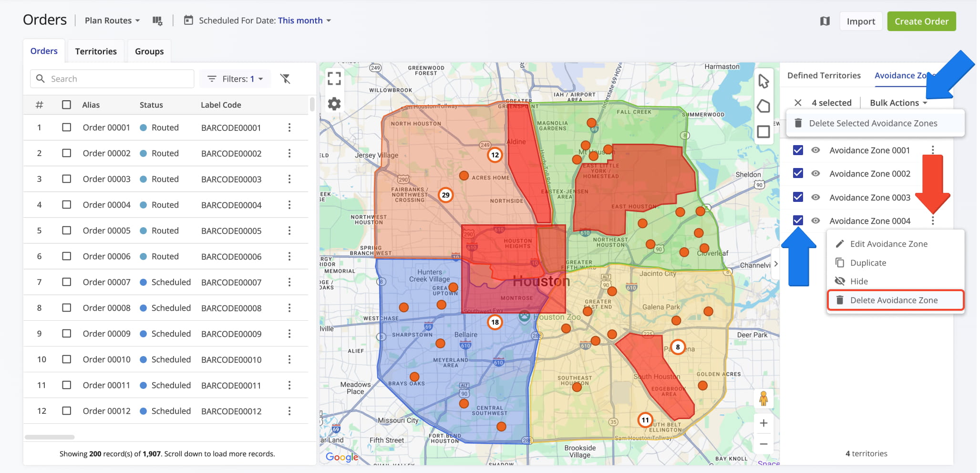Toggle visibility eye for Avoidance Zone 0001
This screenshot has height=473, width=980.
816,150
